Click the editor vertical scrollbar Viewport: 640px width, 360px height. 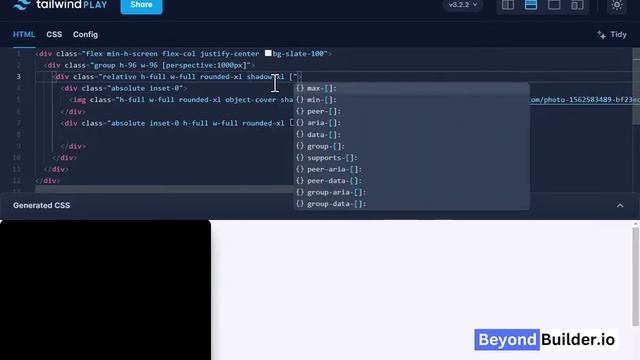pos(636,86)
